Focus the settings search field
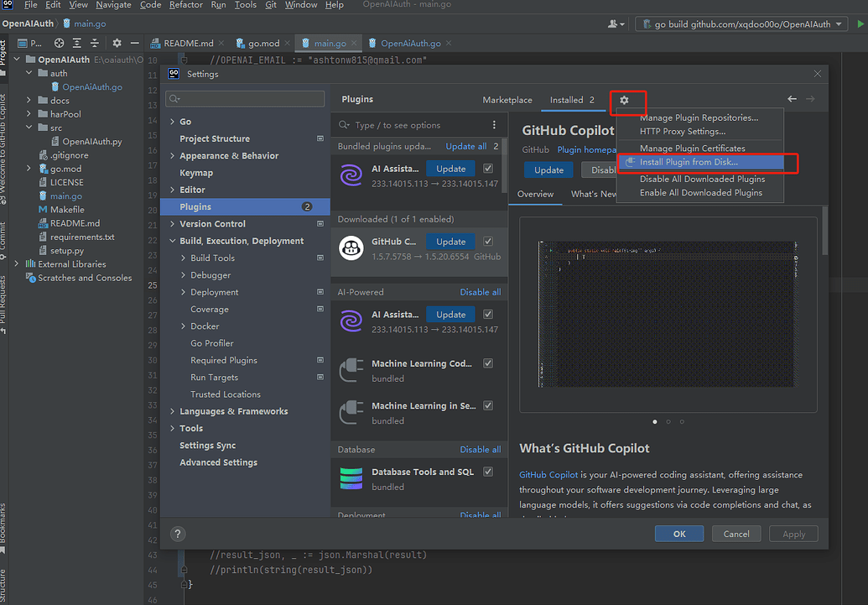The image size is (868, 605). pos(245,99)
